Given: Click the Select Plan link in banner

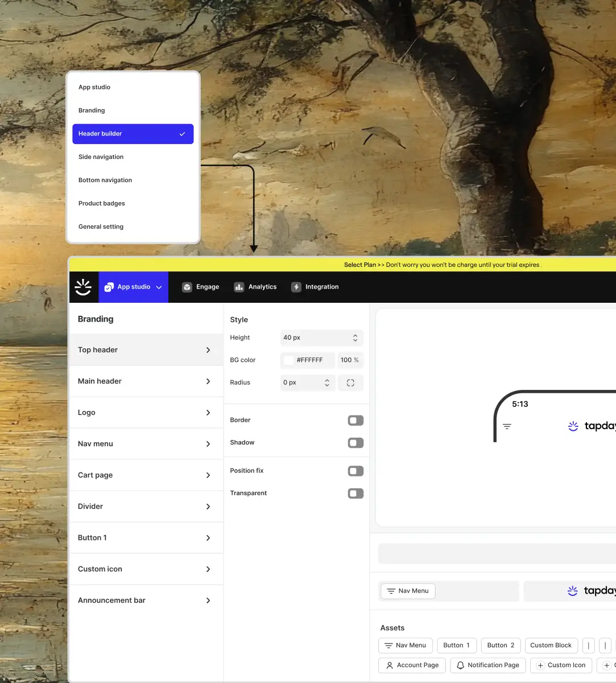Looking at the screenshot, I should click(x=360, y=265).
